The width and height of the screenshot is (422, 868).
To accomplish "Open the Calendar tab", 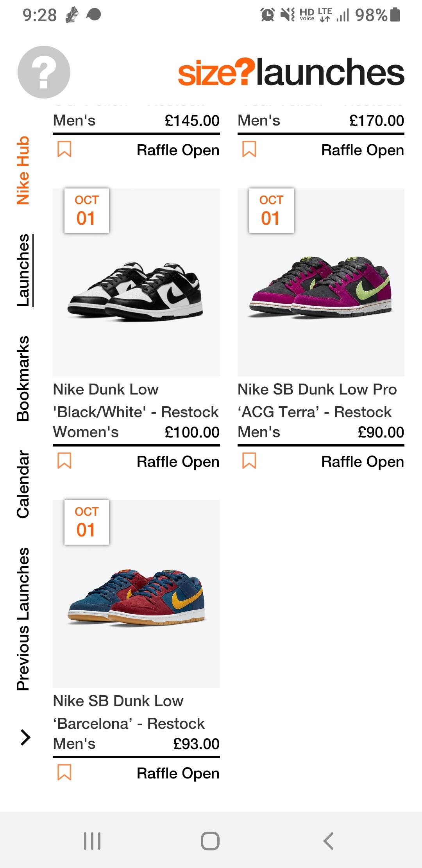I will [x=23, y=484].
